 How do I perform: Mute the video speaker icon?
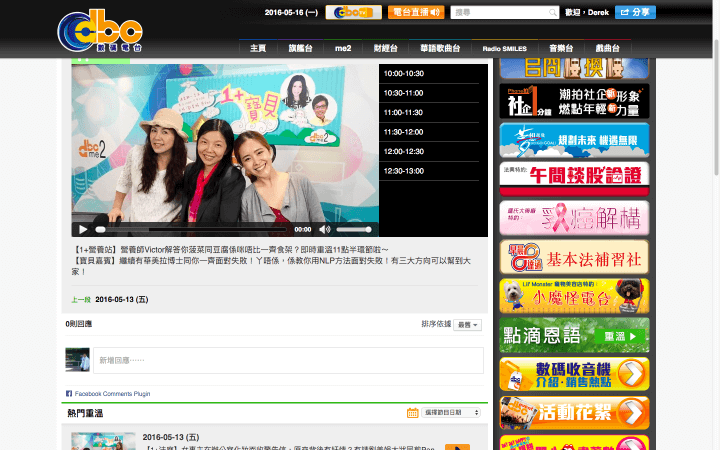(x=325, y=229)
